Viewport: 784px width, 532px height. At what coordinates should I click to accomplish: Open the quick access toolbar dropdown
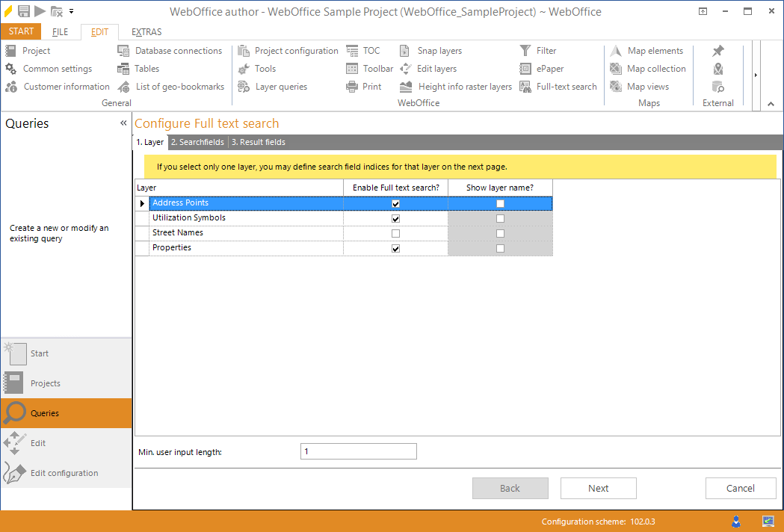click(72, 11)
